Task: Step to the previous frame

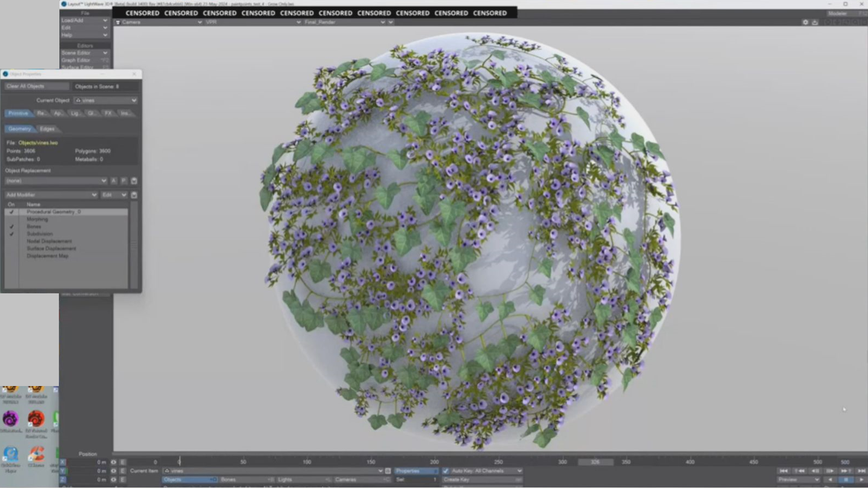Action: pos(815,471)
